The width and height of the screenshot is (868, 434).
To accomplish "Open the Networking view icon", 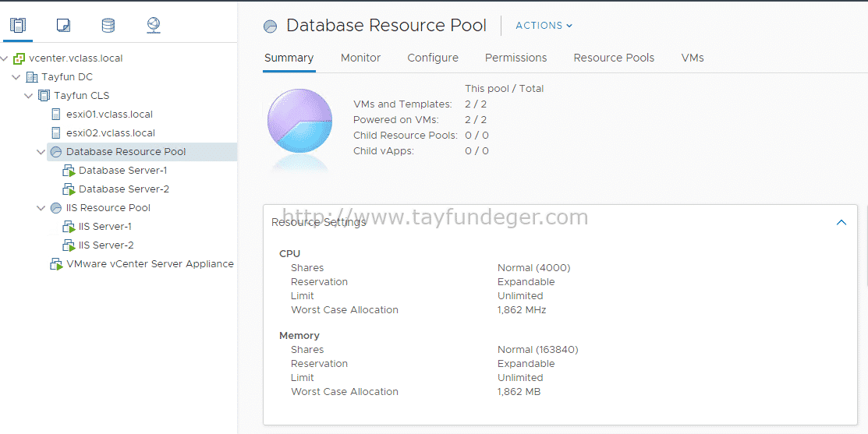I will point(154,25).
